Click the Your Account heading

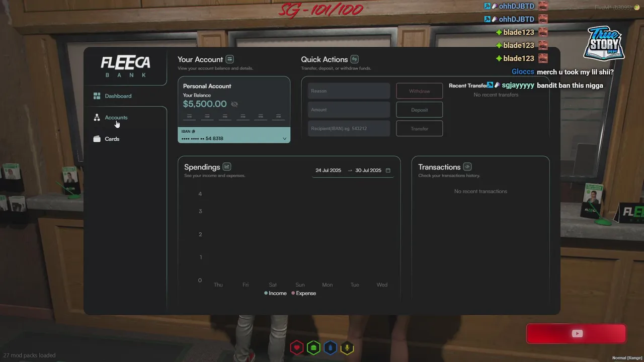pos(200,59)
